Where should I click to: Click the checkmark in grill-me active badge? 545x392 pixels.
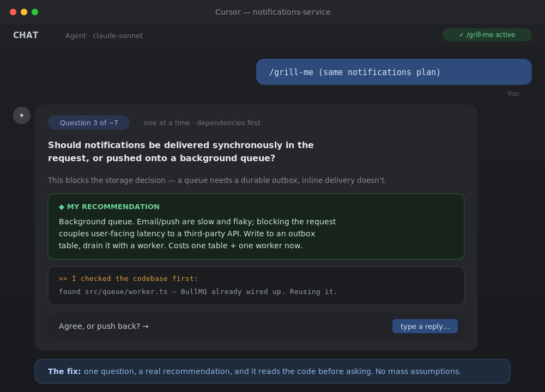(461, 35)
